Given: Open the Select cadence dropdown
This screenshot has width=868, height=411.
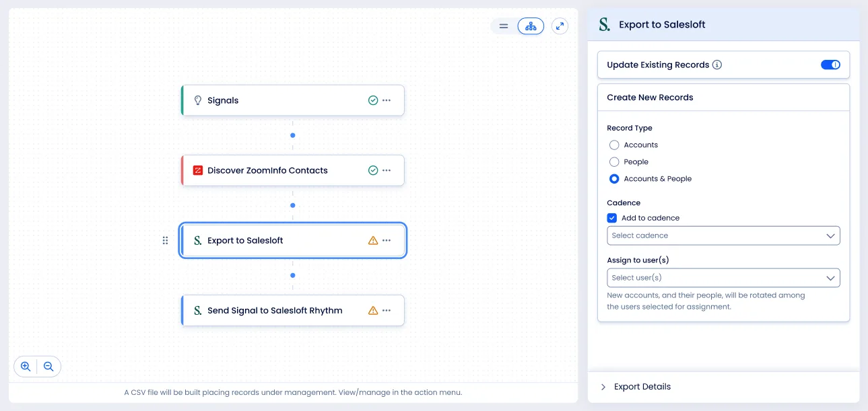Looking at the screenshot, I should [x=723, y=235].
